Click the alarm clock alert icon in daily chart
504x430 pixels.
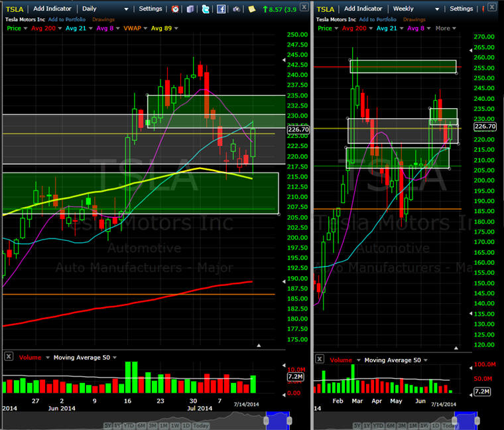pyautogui.click(x=175, y=9)
